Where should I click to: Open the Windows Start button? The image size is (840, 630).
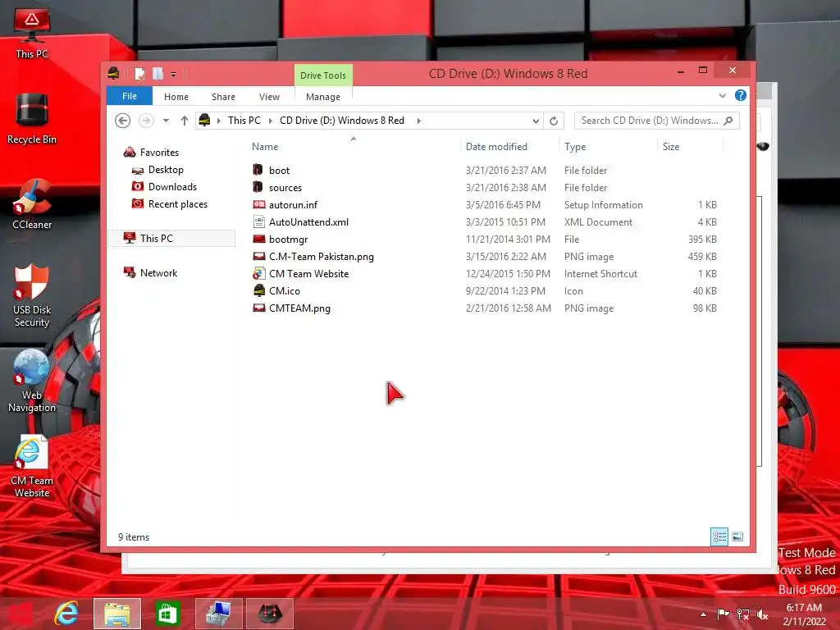click(x=20, y=613)
